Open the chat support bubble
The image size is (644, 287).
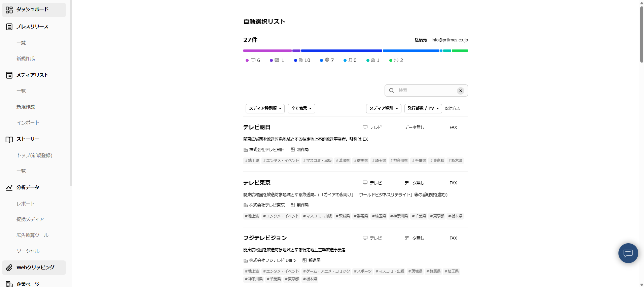pos(628,253)
